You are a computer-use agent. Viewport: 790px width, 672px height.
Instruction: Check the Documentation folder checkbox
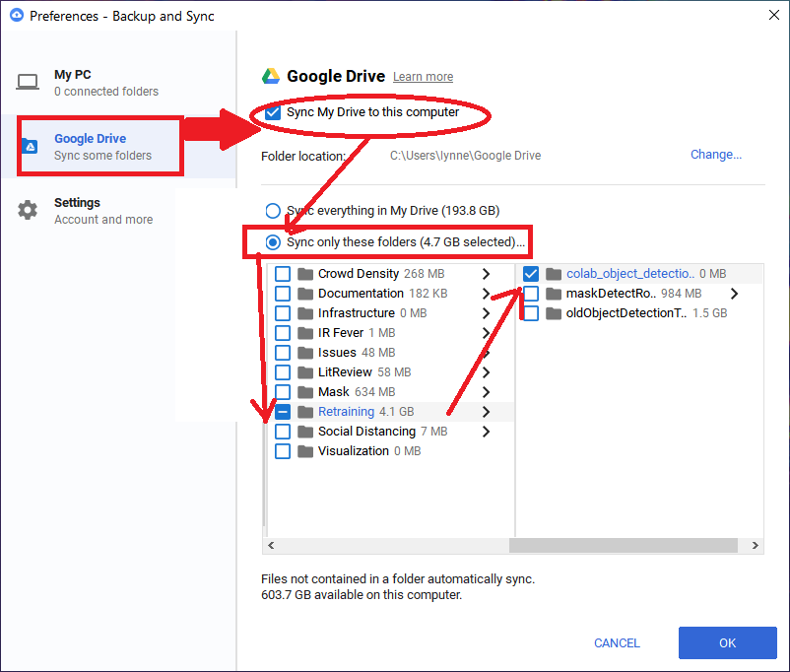[x=283, y=294]
